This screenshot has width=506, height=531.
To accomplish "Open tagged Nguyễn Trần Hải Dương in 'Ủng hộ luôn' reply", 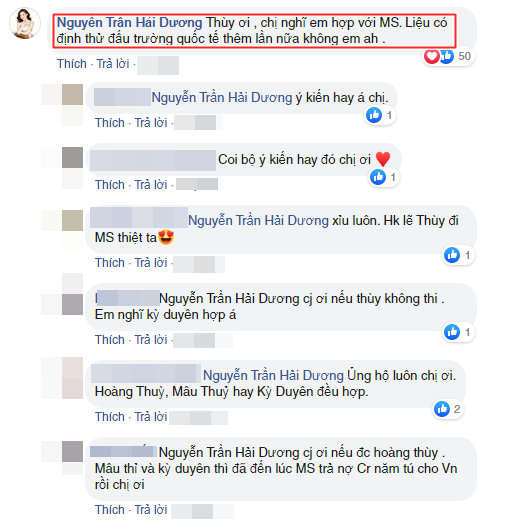I will point(273,376).
